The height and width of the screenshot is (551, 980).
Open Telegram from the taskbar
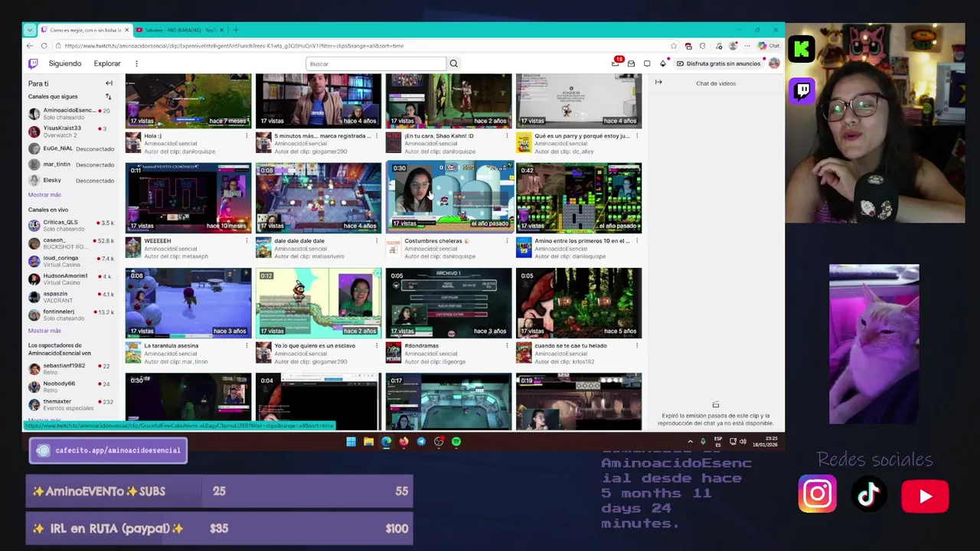tap(421, 442)
